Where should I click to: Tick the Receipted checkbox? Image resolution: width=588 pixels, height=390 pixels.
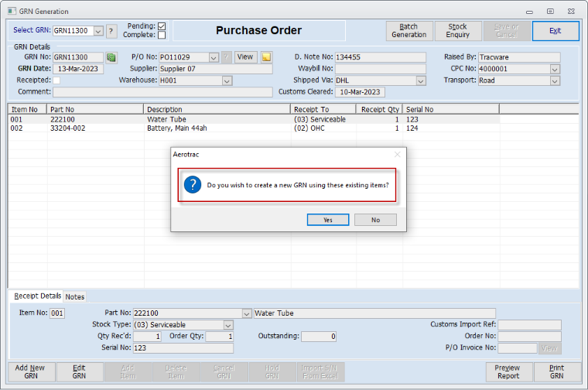pos(56,80)
